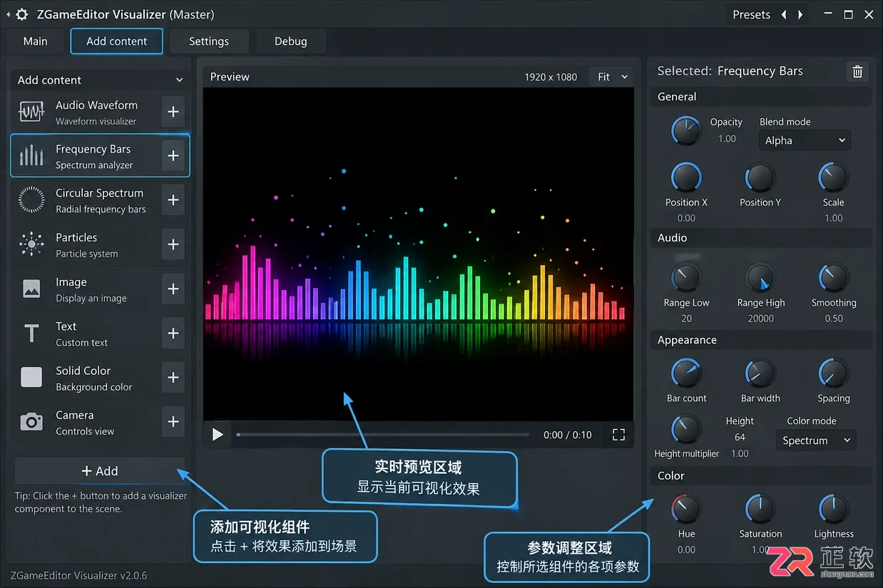Click the Image icon in content list
The width and height of the screenshot is (883, 588).
(31, 289)
